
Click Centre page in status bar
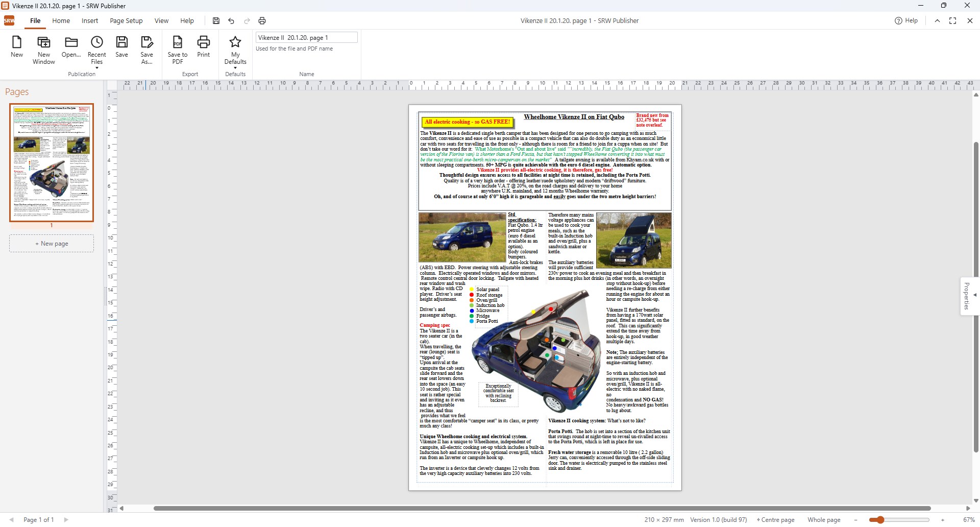775,520
